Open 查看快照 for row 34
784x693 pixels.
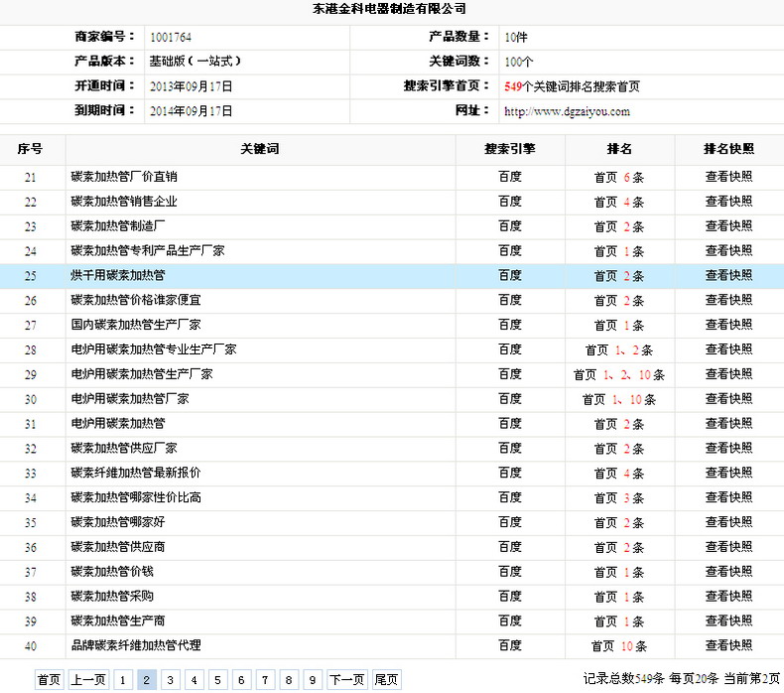click(728, 497)
